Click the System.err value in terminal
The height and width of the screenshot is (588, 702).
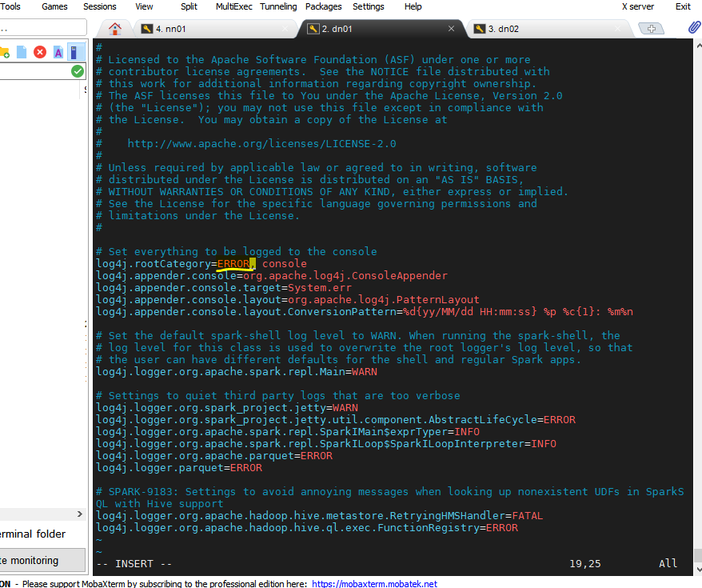tap(320, 287)
